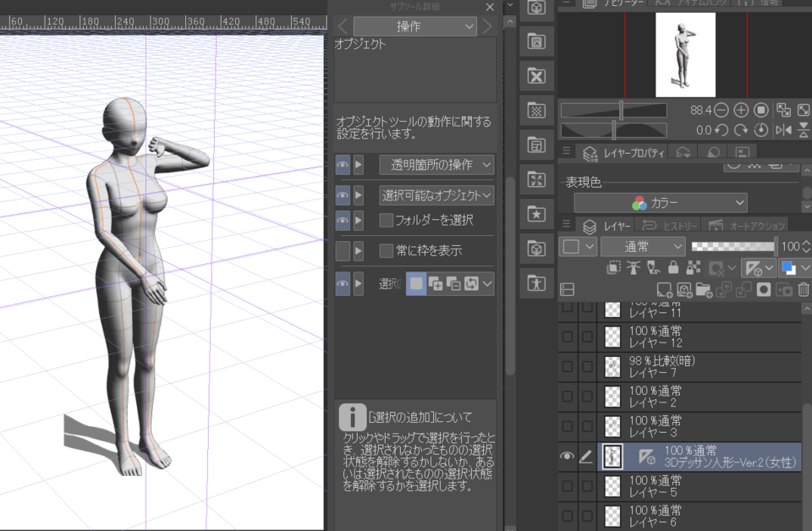Create a new layer folder

pyautogui.click(x=705, y=290)
